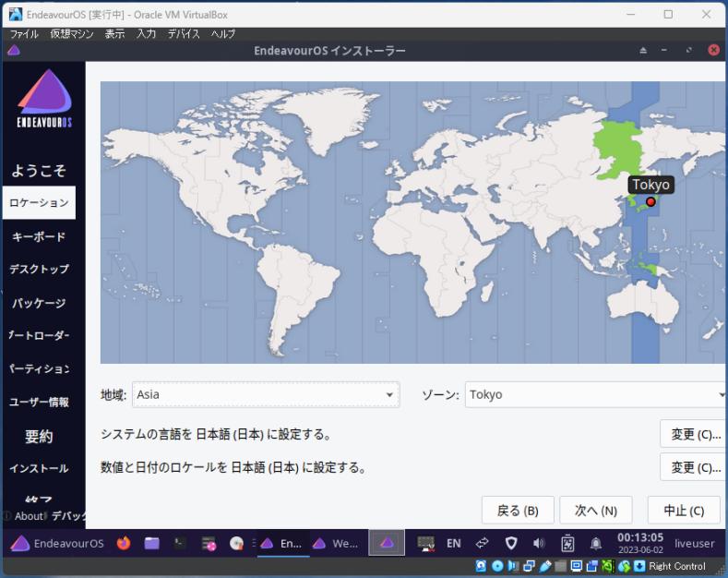Viewport: 728px width, 578px height.
Task: Open the disc icon launcher in taskbar
Action: (236, 543)
